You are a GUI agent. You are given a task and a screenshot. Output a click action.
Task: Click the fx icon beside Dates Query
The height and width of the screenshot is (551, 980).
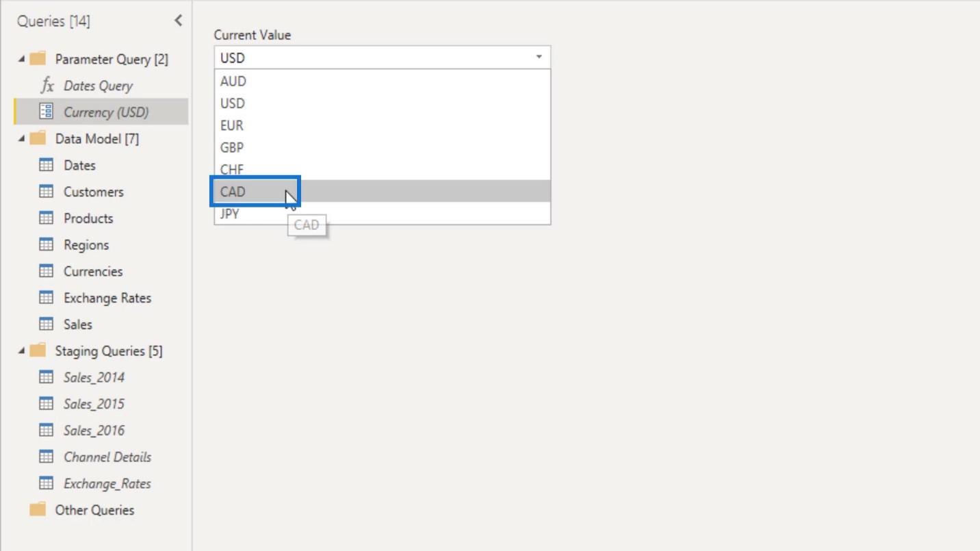[x=47, y=86]
